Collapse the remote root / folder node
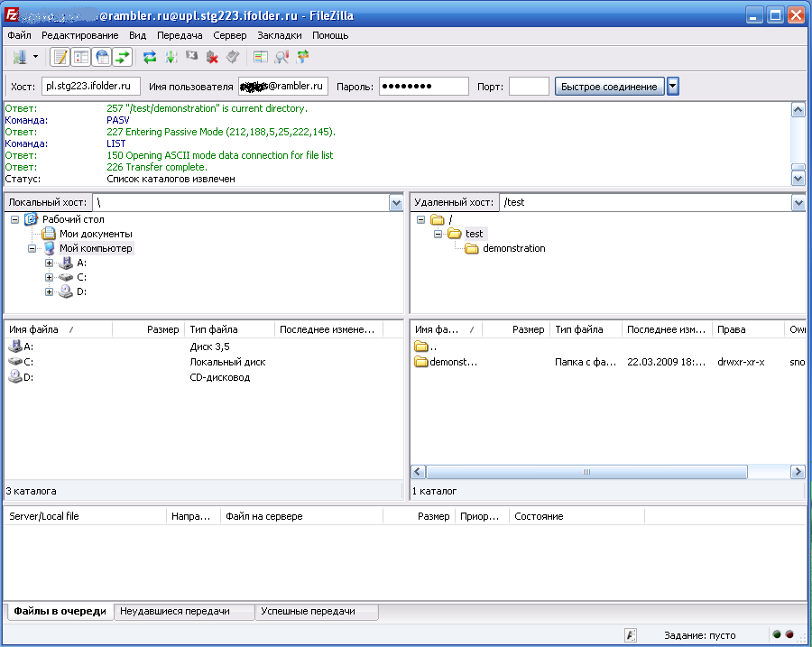Image resolution: width=812 pixels, height=647 pixels. [x=421, y=219]
